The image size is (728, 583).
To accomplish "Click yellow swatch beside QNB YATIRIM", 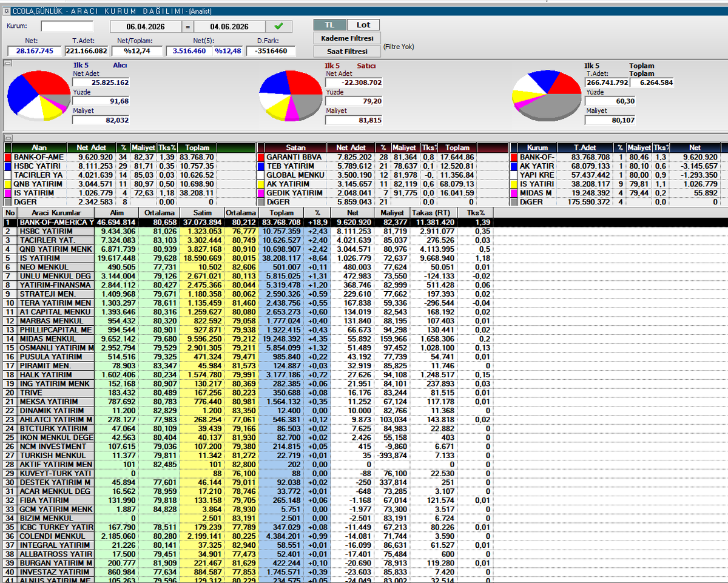I will point(8,184).
